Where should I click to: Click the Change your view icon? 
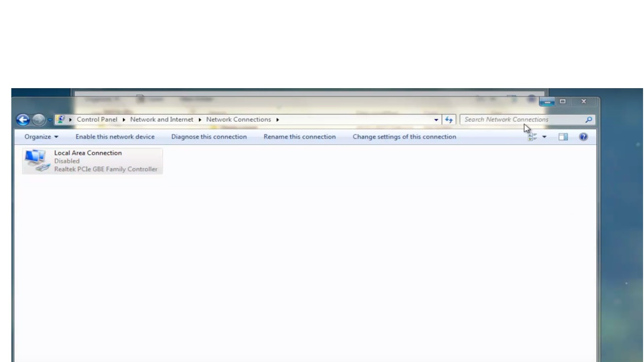pyautogui.click(x=533, y=137)
